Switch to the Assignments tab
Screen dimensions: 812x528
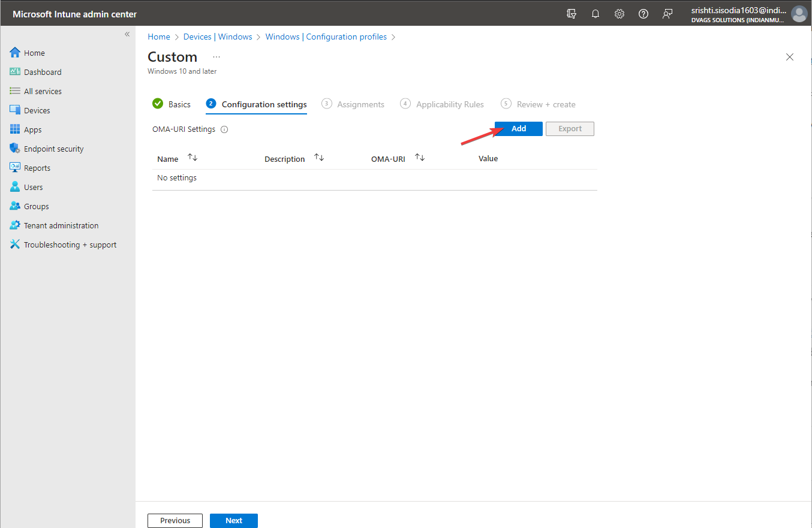(360, 104)
